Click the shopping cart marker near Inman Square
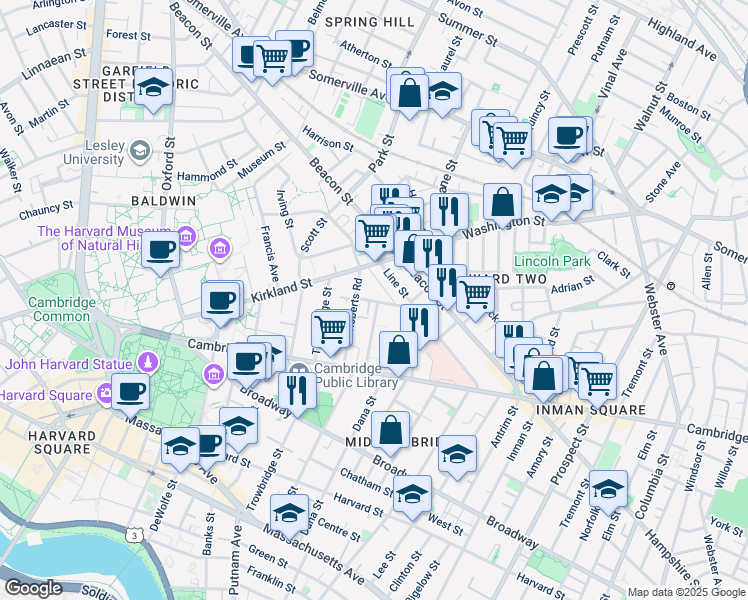 [x=597, y=379]
